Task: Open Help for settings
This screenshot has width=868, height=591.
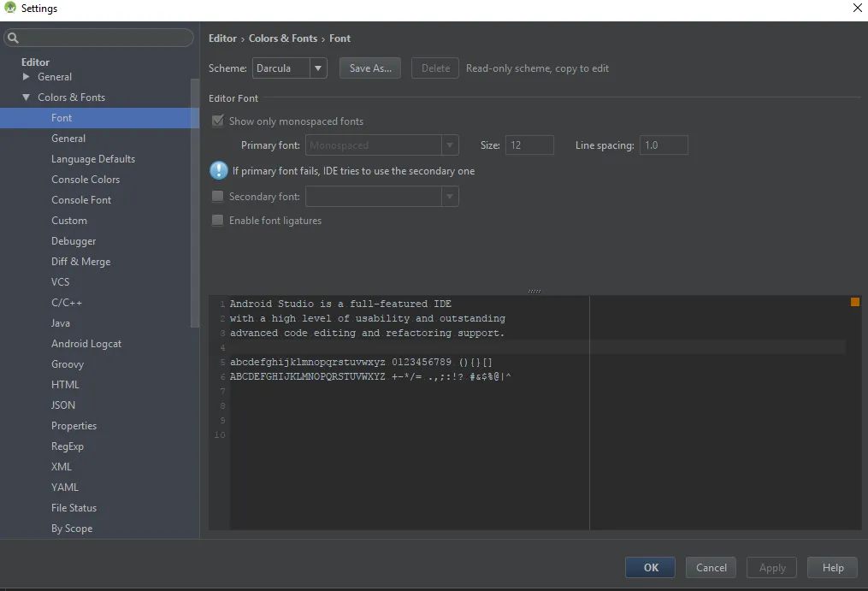Action: [x=833, y=567]
